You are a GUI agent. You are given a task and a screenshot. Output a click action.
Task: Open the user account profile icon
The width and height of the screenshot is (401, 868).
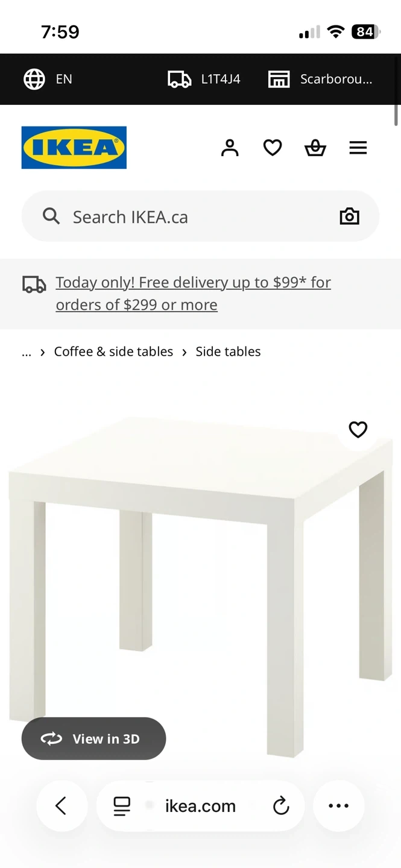point(230,148)
